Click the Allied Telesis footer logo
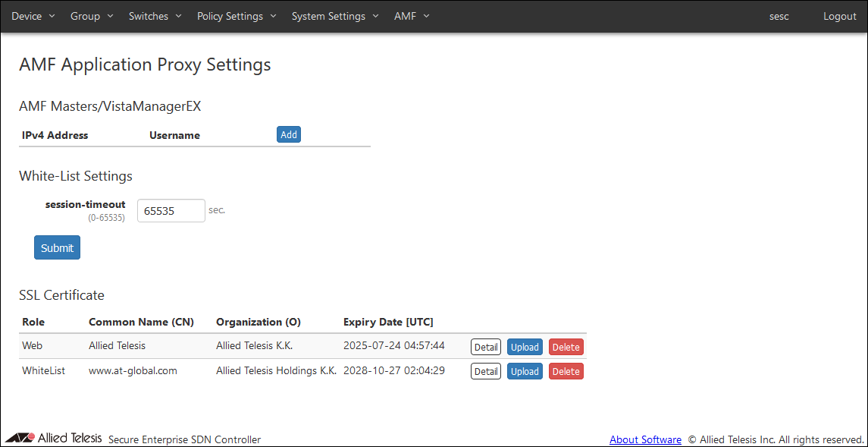The width and height of the screenshot is (868, 447). 54,438
